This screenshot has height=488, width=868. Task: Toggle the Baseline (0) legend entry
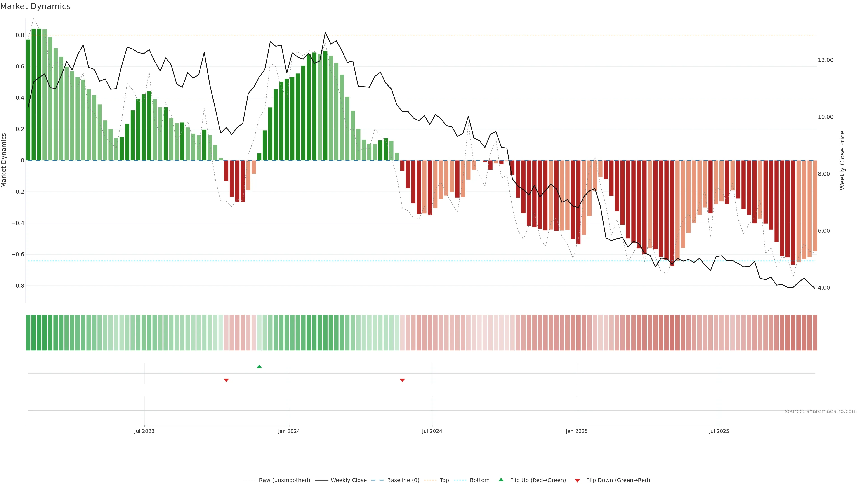(403, 480)
